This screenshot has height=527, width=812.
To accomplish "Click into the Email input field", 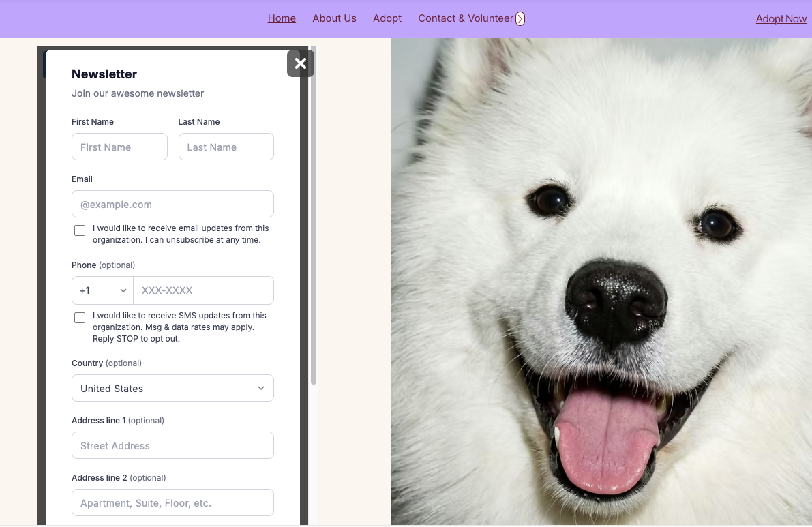I will pos(173,204).
